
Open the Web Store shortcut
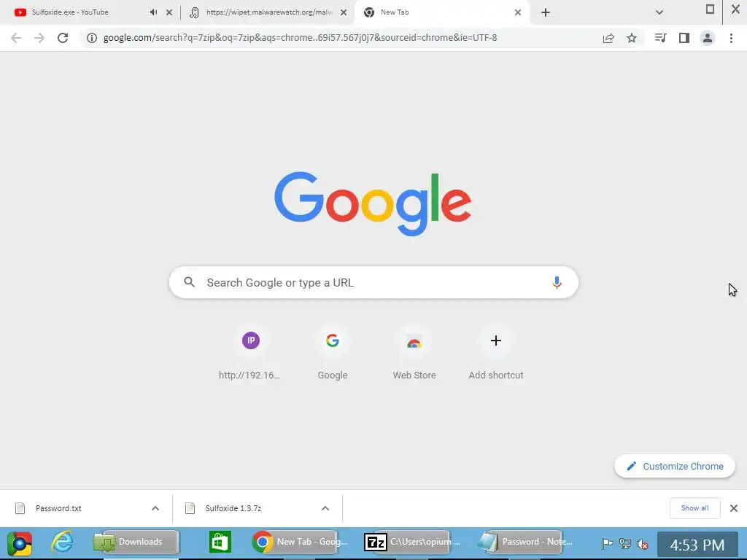pyautogui.click(x=414, y=354)
